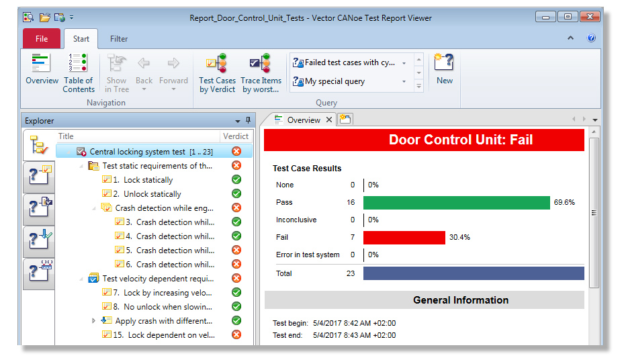Open the Table of Contents
This screenshot has width=622, height=364.
point(78,73)
